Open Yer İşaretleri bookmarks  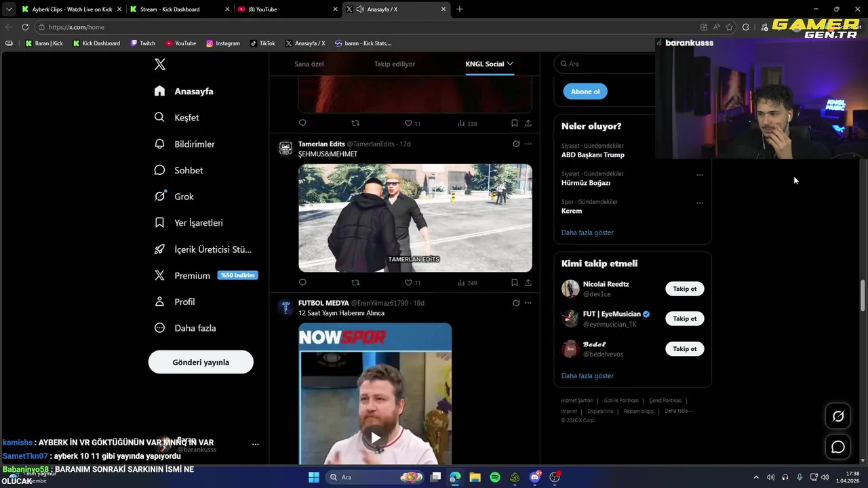click(x=189, y=222)
